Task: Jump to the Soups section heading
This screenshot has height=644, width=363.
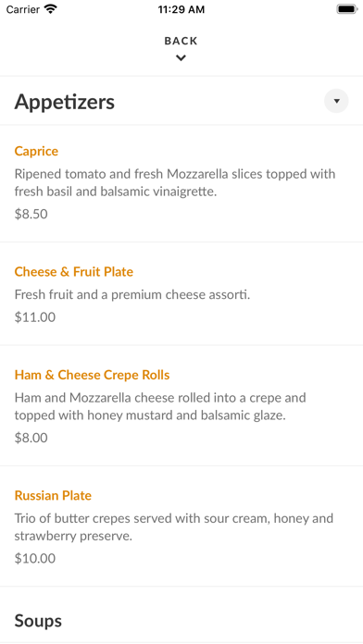Action: 38,621
